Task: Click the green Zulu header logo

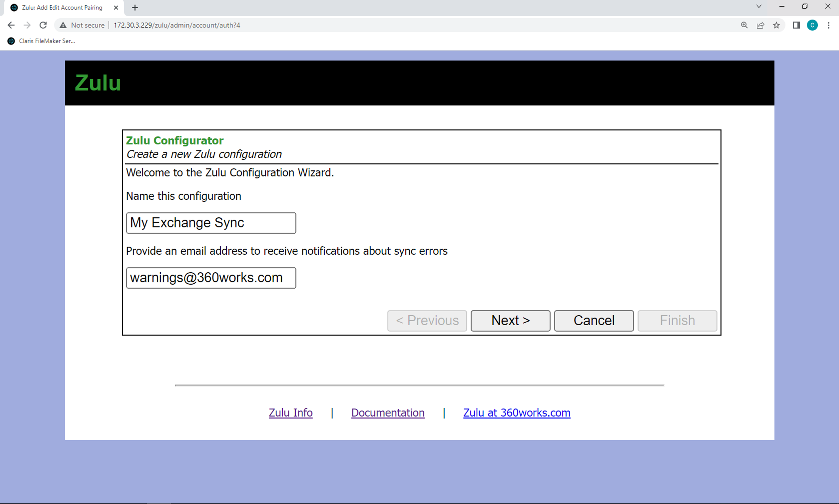Action: pyautogui.click(x=98, y=83)
